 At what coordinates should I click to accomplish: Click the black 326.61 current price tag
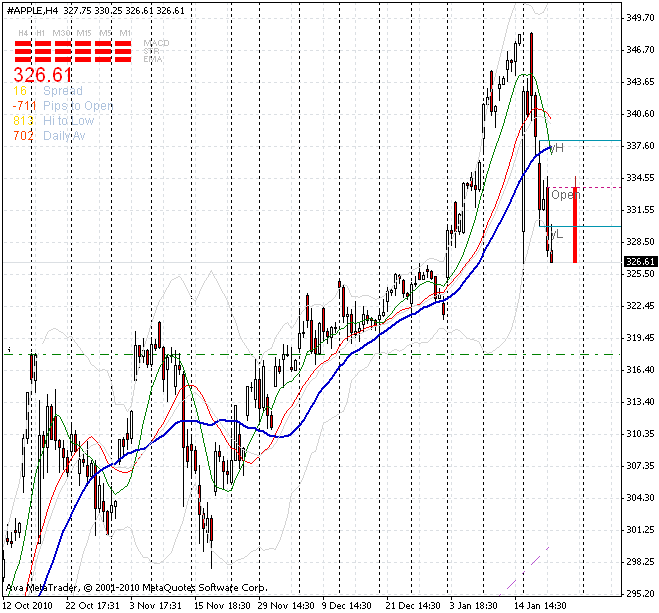click(640, 262)
